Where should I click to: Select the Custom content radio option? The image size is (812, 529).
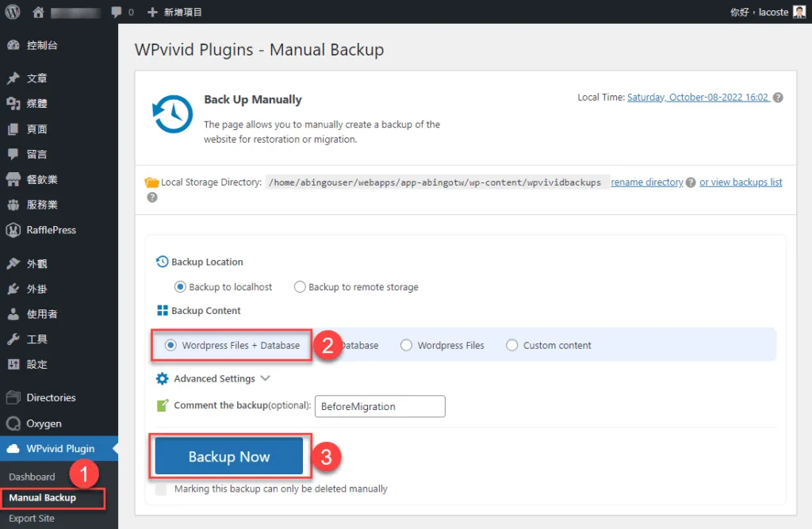(511, 345)
